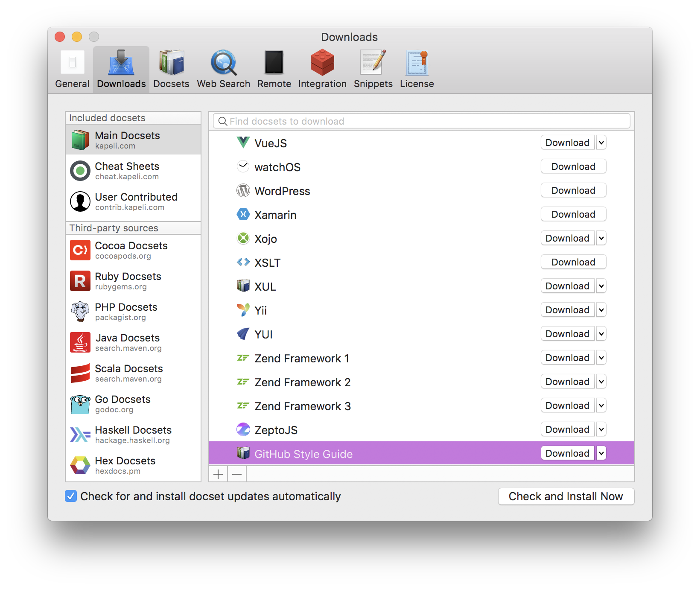Download the ZeptoJS docset
This screenshot has width=700, height=589.
tap(567, 429)
